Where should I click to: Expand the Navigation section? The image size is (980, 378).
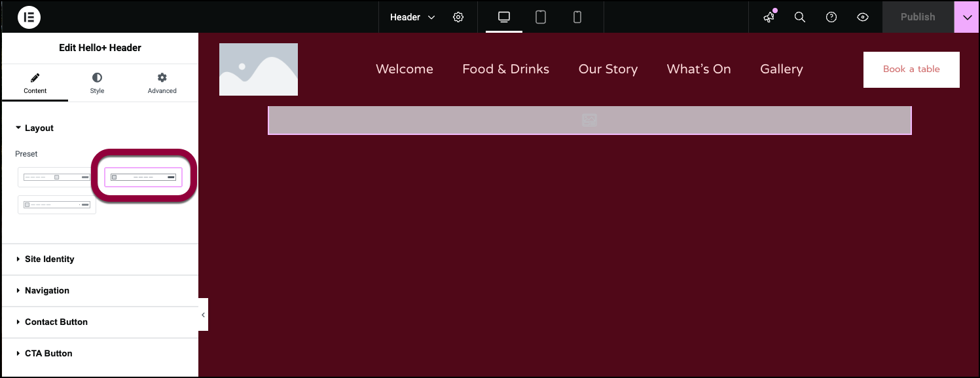(47, 291)
